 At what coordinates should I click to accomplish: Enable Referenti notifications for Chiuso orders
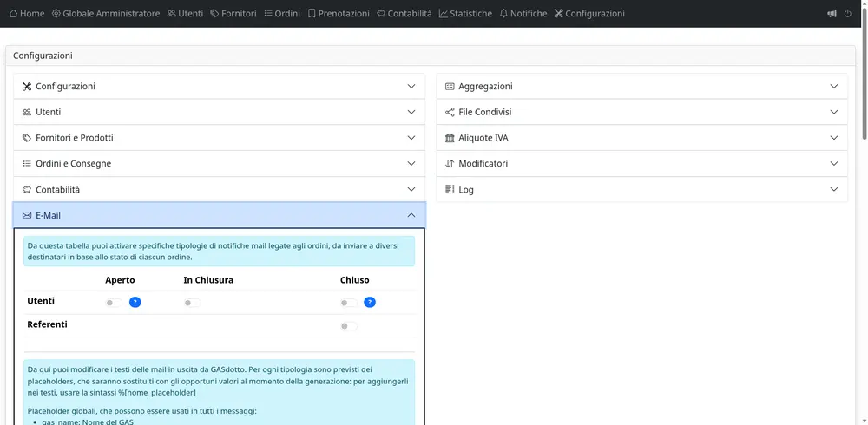tap(348, 326)
